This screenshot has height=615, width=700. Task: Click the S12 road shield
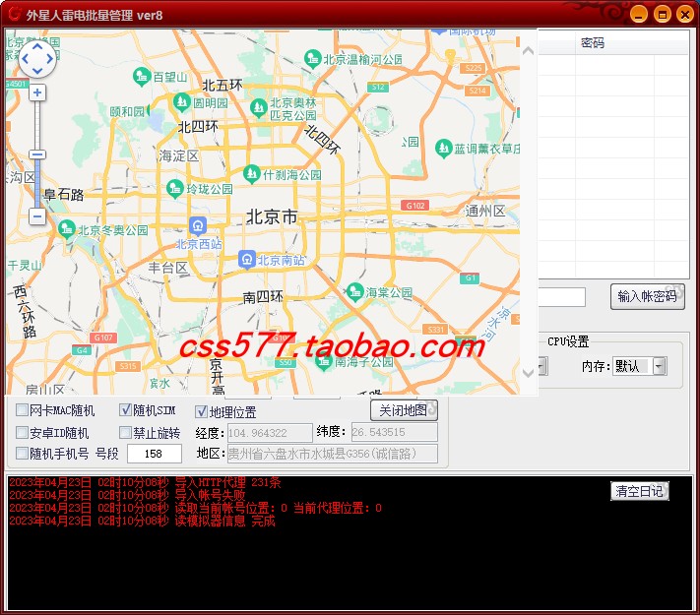378,87
